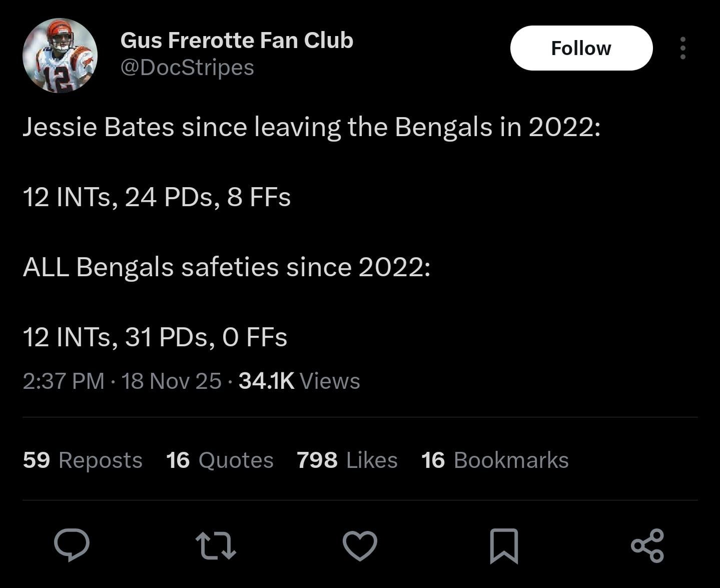Open the 34.1K Views analytics
Screen dimensions: 720x588
[x=299, y=381]
